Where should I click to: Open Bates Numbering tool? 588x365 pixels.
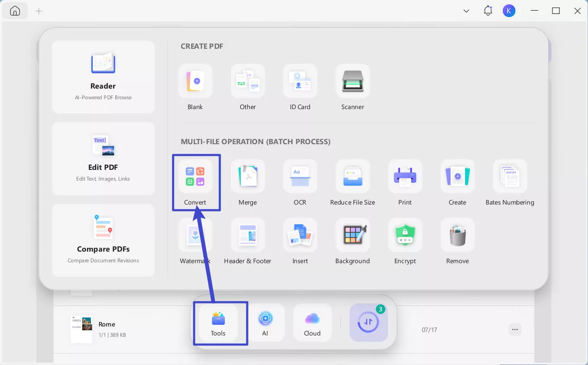[510, 176]
